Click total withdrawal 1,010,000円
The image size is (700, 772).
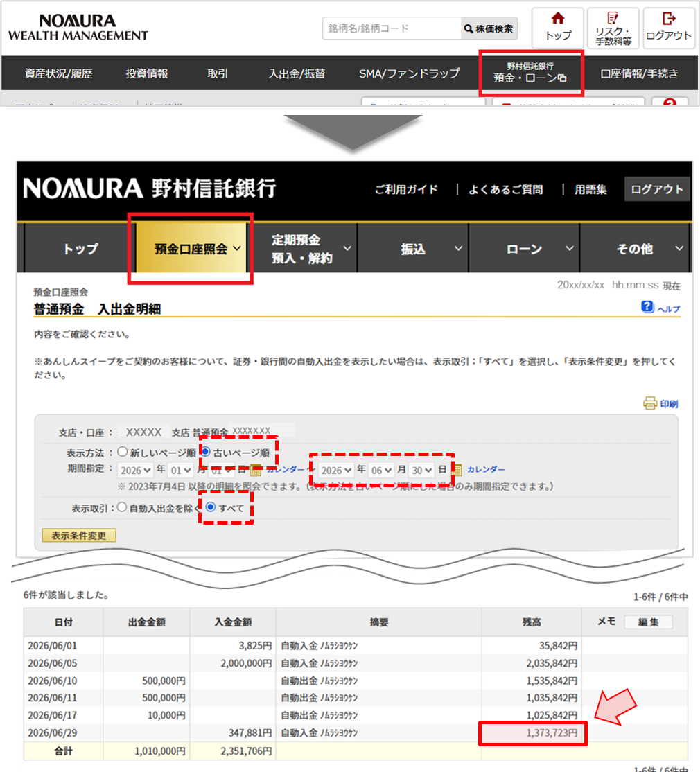pyautogui.click(x=160, y=751)
